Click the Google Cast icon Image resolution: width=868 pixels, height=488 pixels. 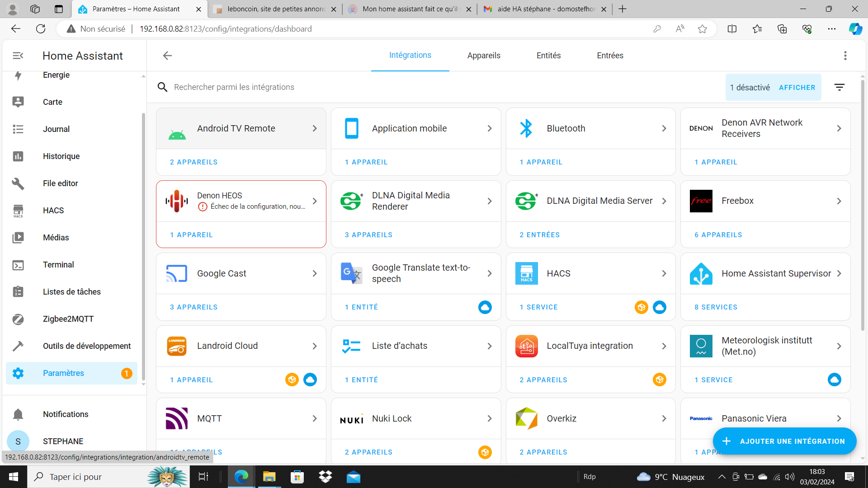pyautogui.click(x=177, y=273)
